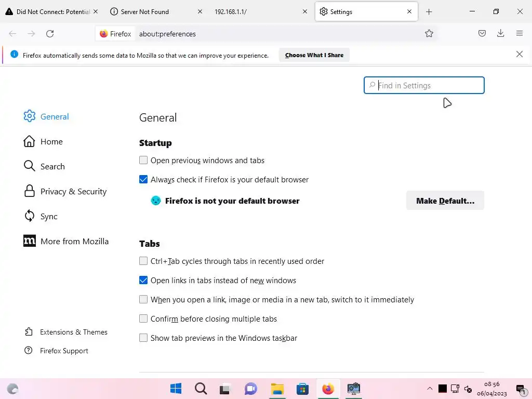The height and width of the screenshot is (399, 532).
Task: Enable switch to new tab immediately option
Action: pos(143,299)
